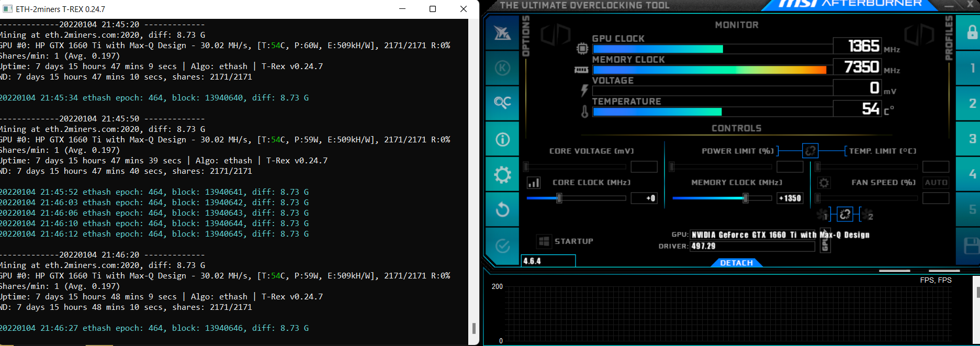
Task: Click the Fan Speed value field
Action: [x=936, y=198]
